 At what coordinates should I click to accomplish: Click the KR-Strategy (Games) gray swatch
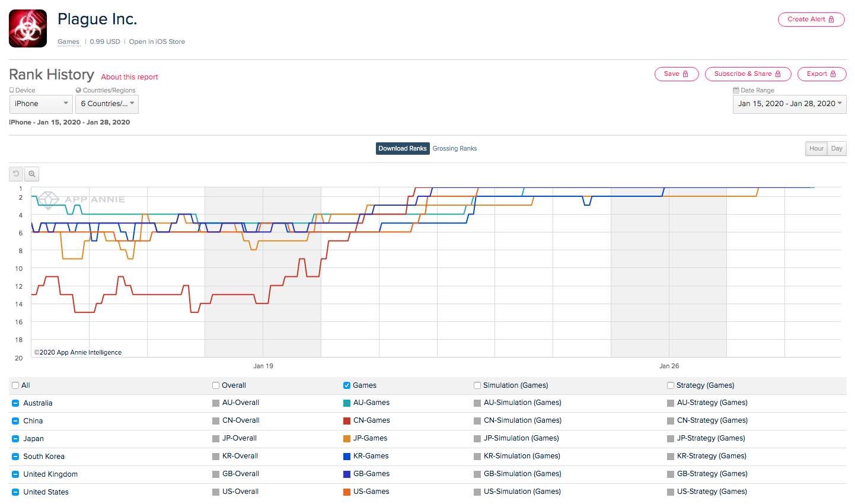pos(671,457)
